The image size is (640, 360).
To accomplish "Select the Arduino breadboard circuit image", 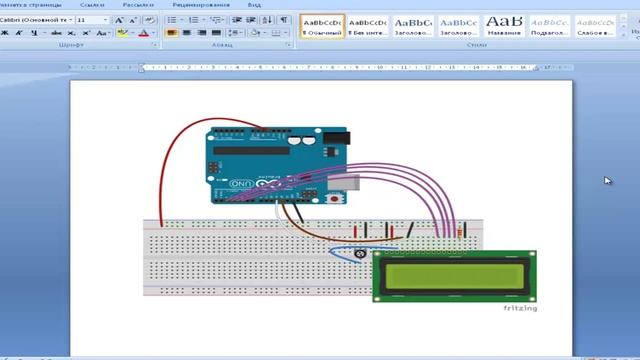I will 340,215.
